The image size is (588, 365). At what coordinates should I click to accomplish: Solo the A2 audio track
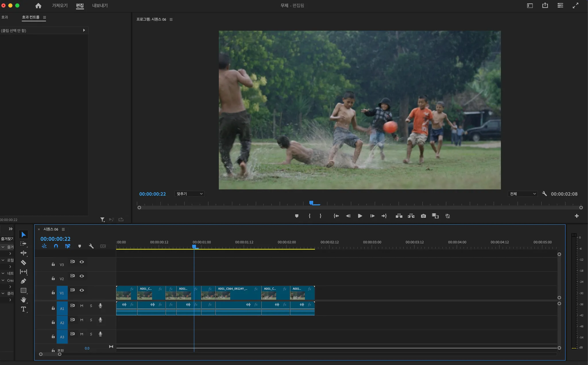coord(91,320)
